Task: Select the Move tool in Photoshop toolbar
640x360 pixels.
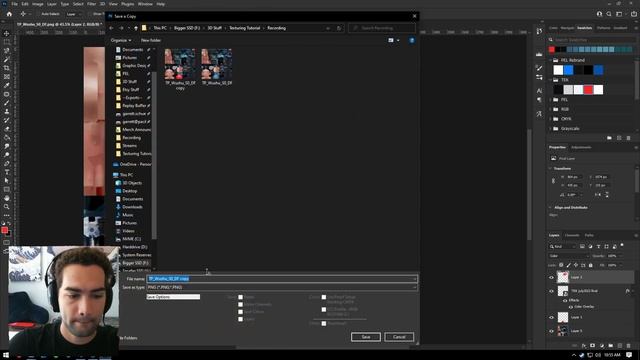Action: point(7,33)
